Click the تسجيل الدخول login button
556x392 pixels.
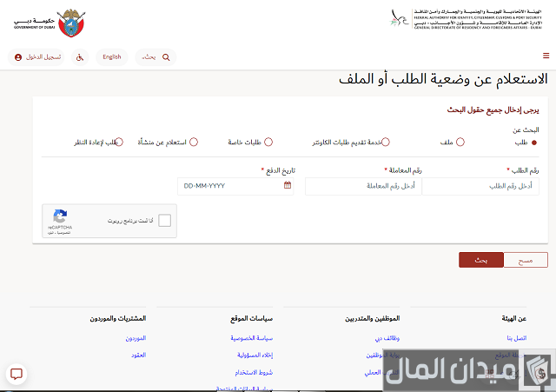click(36, 57)
